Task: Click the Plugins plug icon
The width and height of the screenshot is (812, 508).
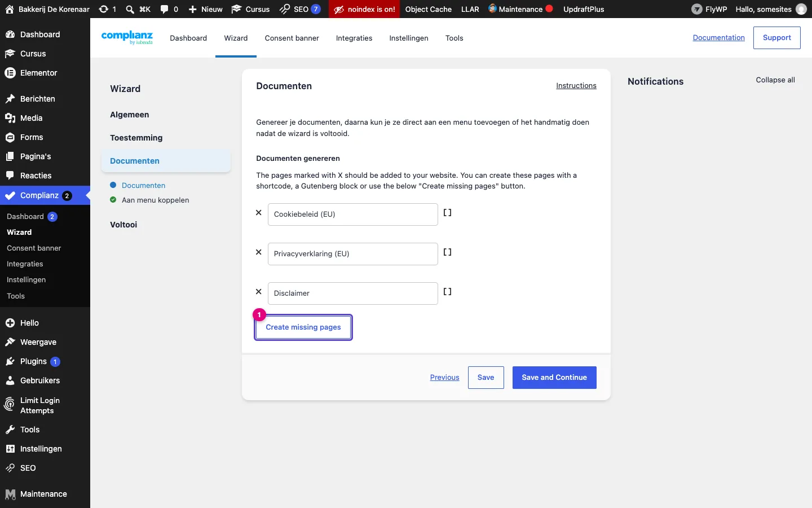Action: (10, 361)
